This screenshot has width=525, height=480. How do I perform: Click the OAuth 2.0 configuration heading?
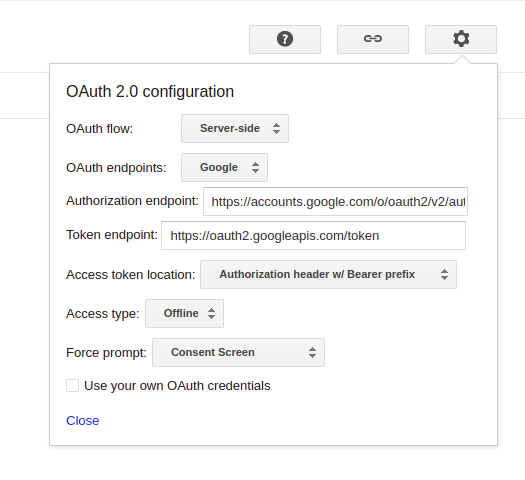150,91
